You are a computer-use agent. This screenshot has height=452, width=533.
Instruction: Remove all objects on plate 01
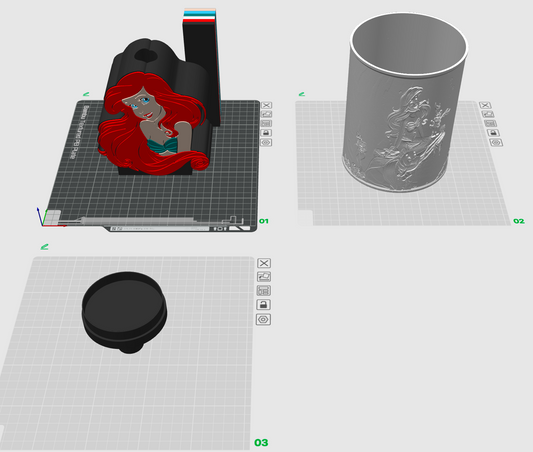click(x=266, y=105)
